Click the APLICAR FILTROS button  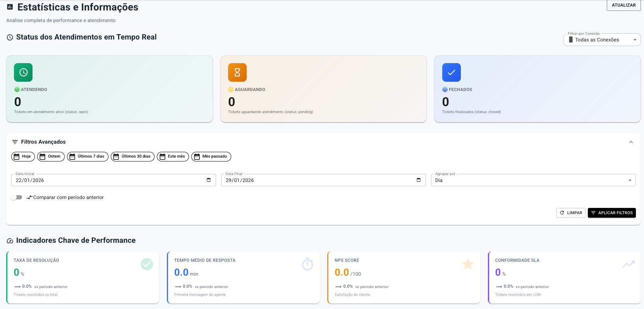point(611,213)
